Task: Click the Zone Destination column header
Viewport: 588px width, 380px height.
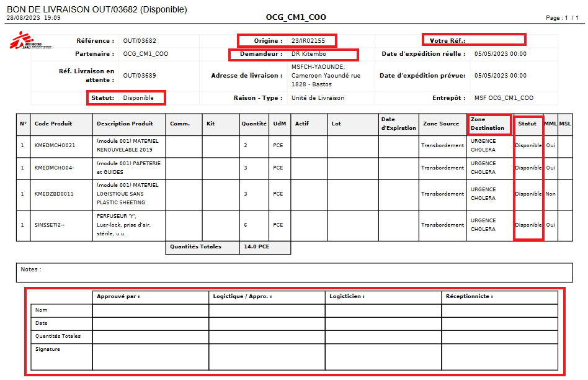Action: 489,124
